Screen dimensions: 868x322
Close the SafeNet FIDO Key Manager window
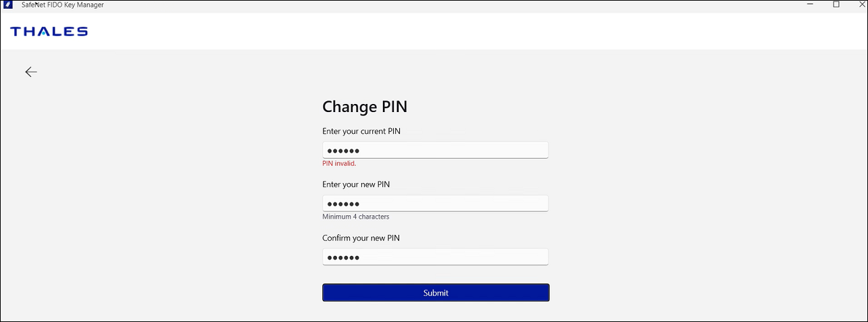click(x=861, y=5)
